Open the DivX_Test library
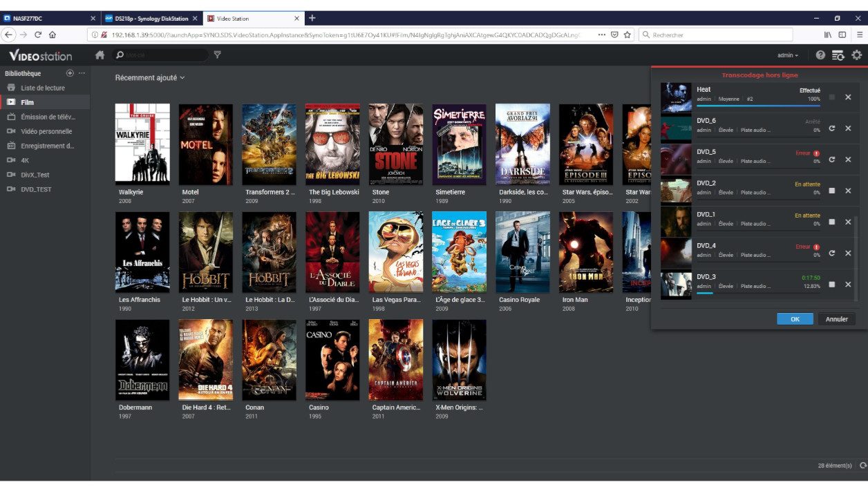This screenshot has width=868, height=489. (45, 175)
